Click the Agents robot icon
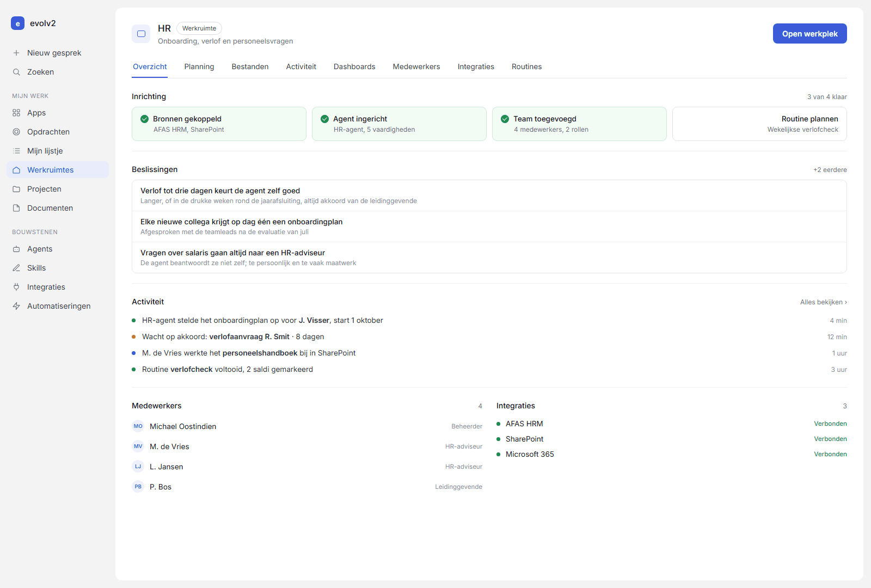Screen dimensions: 871x588 pos(16,249)
